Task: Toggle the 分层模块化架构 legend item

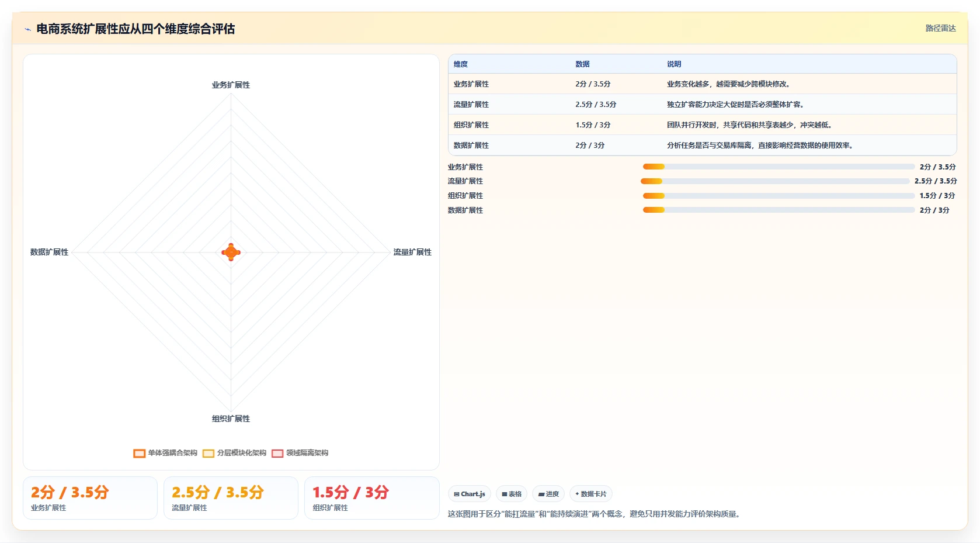Action: 234,453
